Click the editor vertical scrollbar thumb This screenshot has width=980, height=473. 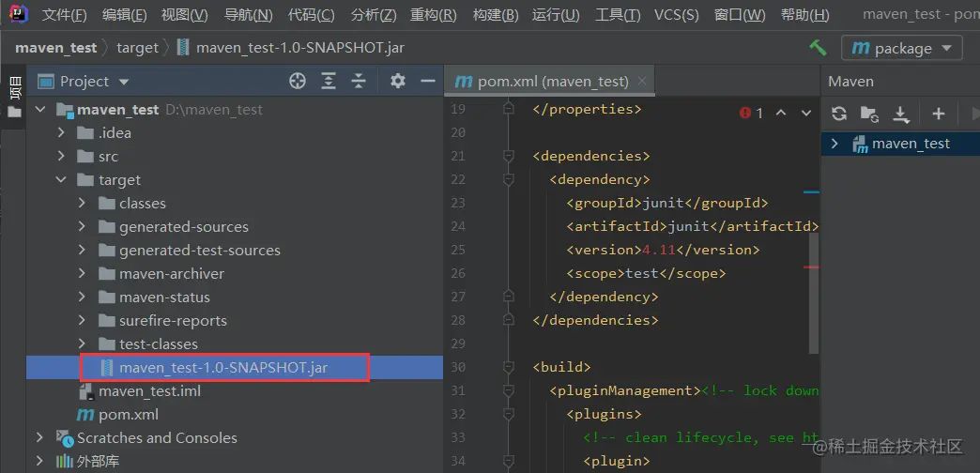pyautogui.click(x=813, y=293)
